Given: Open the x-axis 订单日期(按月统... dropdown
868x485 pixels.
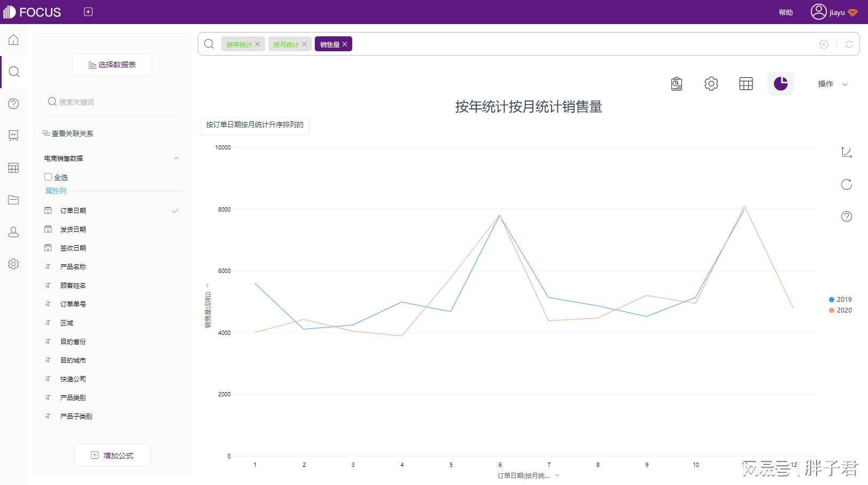Looking at the screenshot, I should (x=528, y=475).
